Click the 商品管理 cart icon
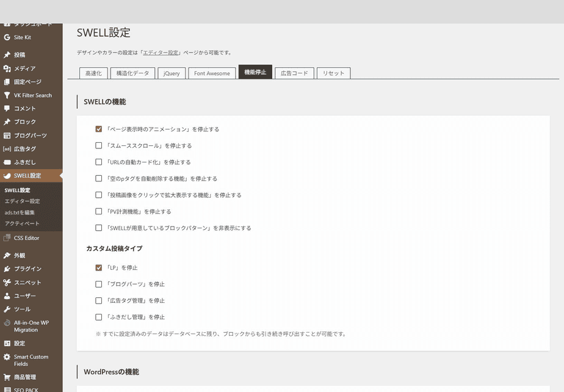The image size is (564, 392). tap(7, 377)
